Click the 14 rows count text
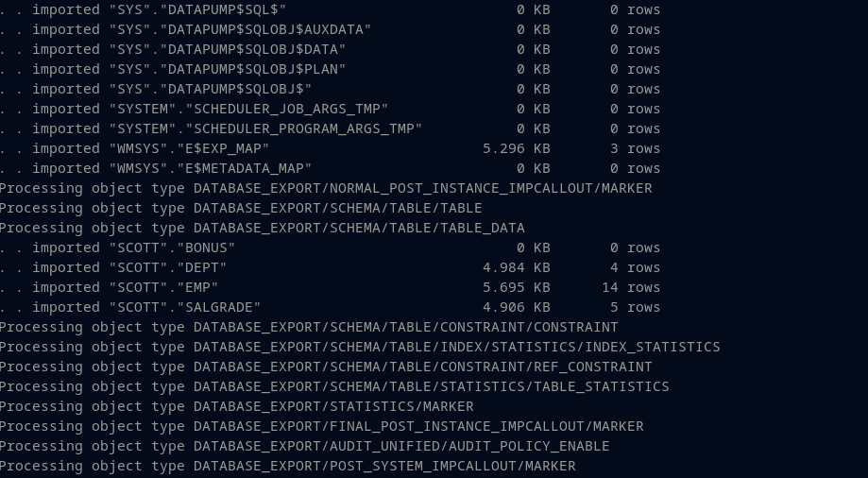868x478 pixels. 631,287
